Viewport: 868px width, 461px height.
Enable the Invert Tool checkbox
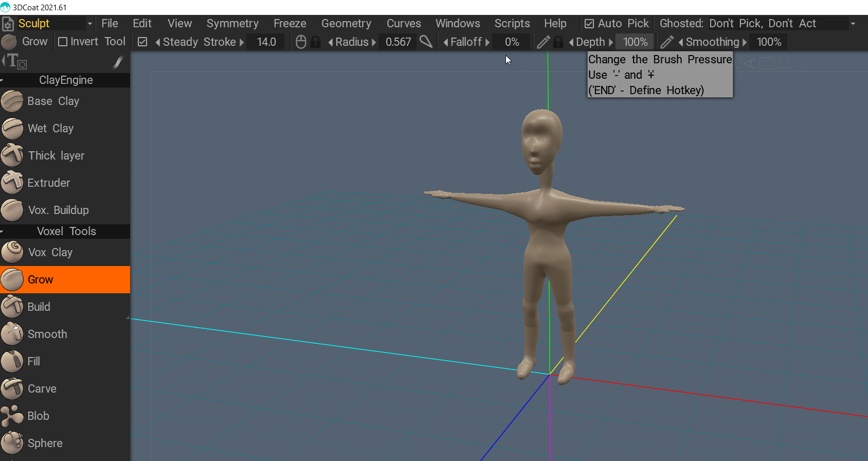pyautogui.click(x=63, y=42)
